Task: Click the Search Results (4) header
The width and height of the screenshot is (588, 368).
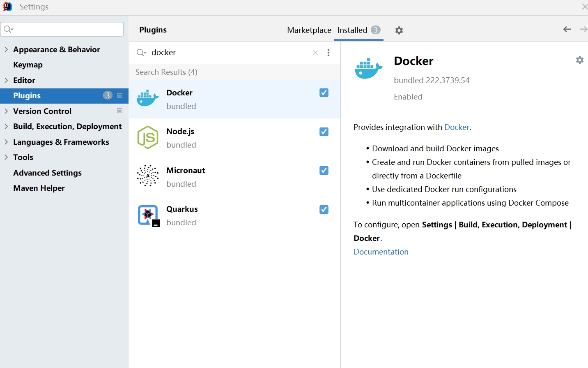Action: pyautogui.click(x=166, y=72)
